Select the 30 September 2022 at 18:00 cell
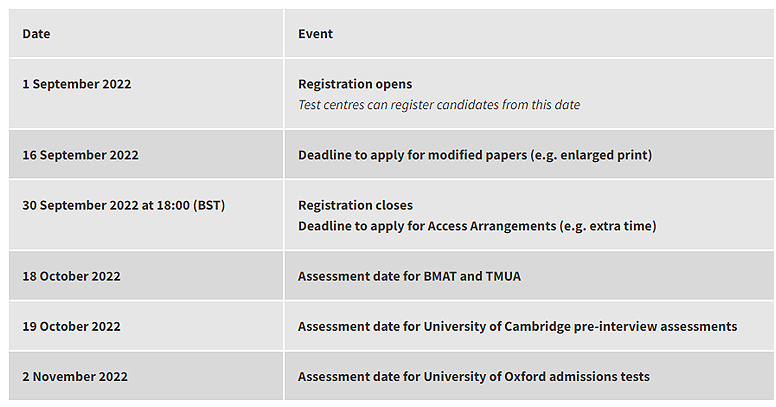The image size is (776, 407). [x=124, y=205]
